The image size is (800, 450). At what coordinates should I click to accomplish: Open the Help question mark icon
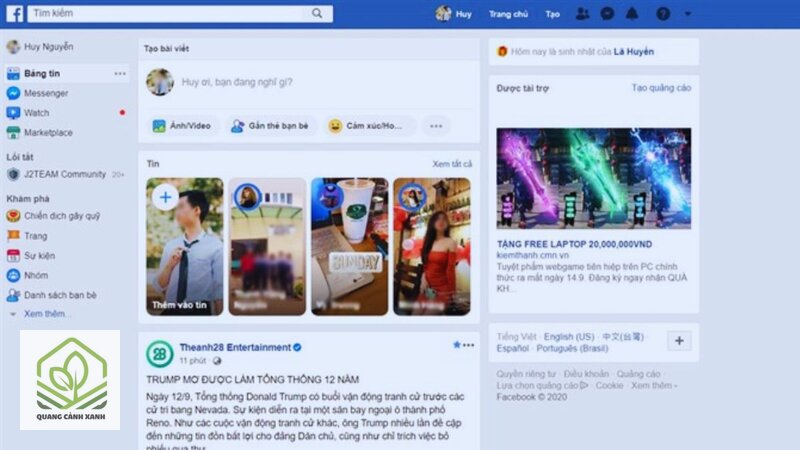pos(663,14)
